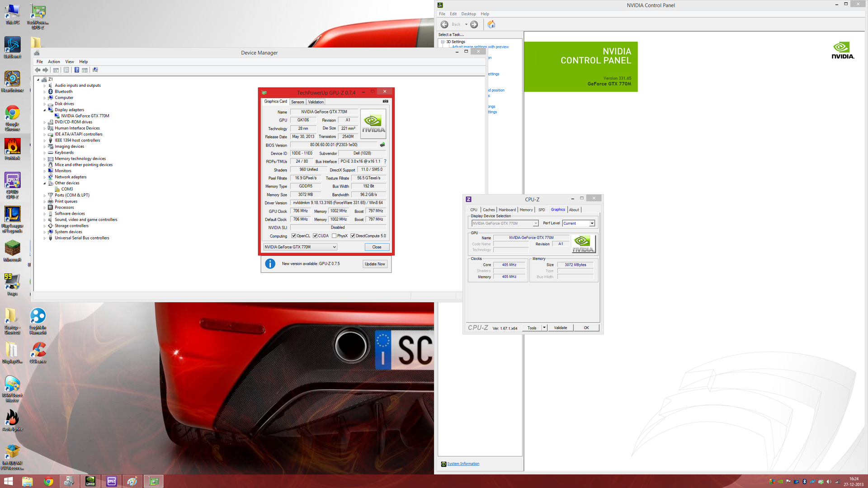This screenshot has width=868, height=488.
Task: Click the Properties icon in Device Manager toolbar
Action: click(x=66, y=70)
